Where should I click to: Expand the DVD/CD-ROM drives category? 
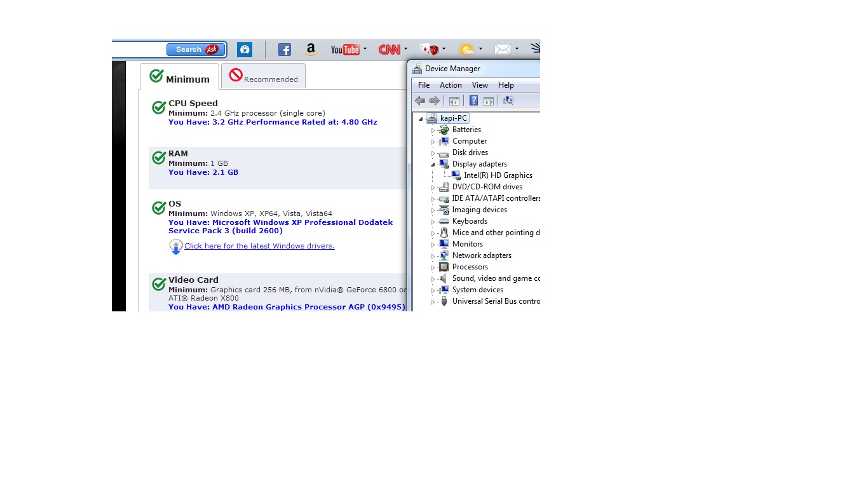tap(433, 187)
